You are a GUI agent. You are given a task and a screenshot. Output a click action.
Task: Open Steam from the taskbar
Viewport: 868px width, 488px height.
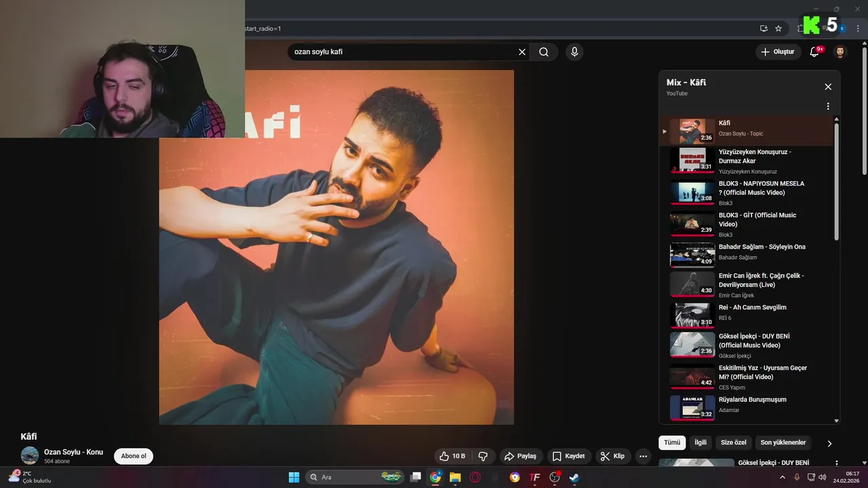coord(574,477)
